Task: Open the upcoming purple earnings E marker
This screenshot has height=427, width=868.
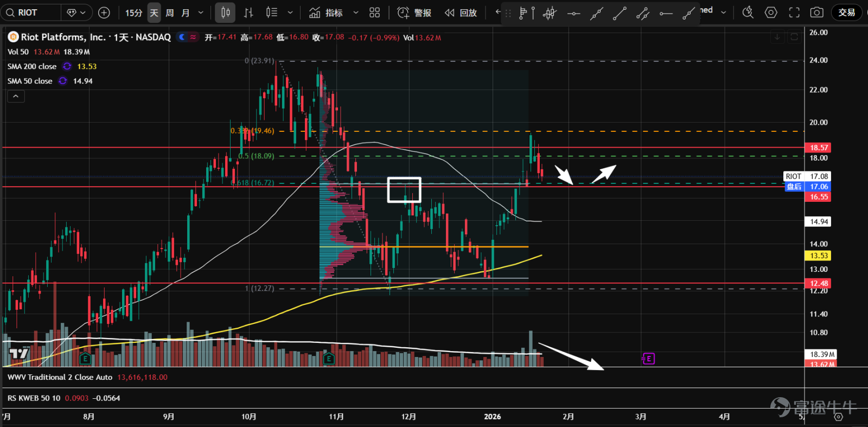Action: pos(649,359)
